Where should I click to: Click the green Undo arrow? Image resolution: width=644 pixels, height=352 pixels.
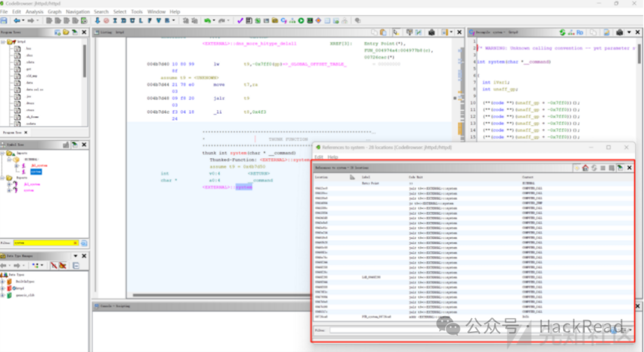[x=208, y=20]
